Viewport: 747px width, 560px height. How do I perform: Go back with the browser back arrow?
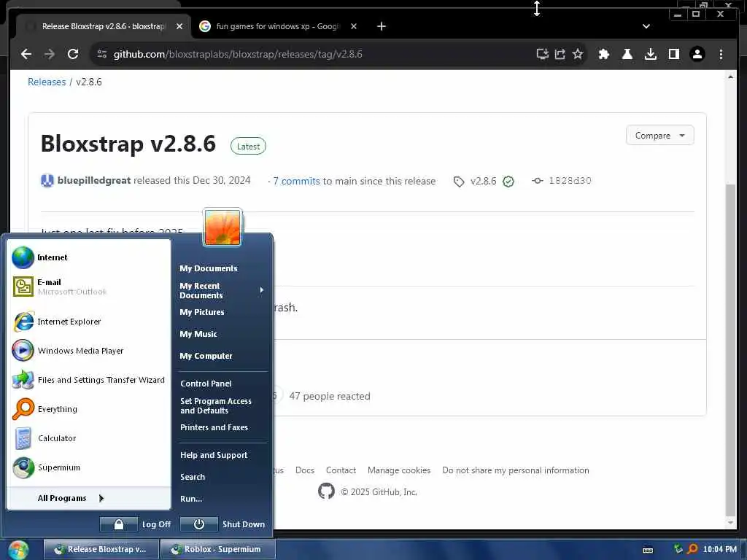pyautogui.click(x=26, y=54)
